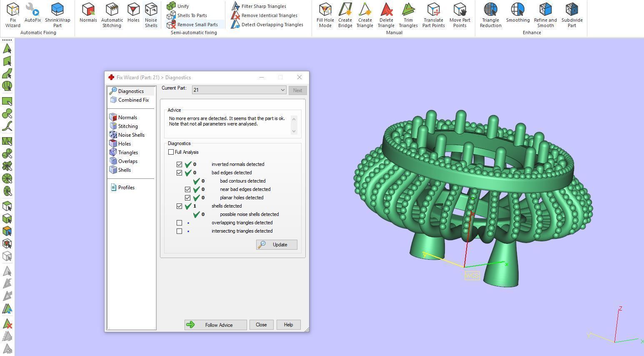This screenshot has width=644, height=356.
Task: Toggle bad edges detected checkbox
Action: point(180,173)
